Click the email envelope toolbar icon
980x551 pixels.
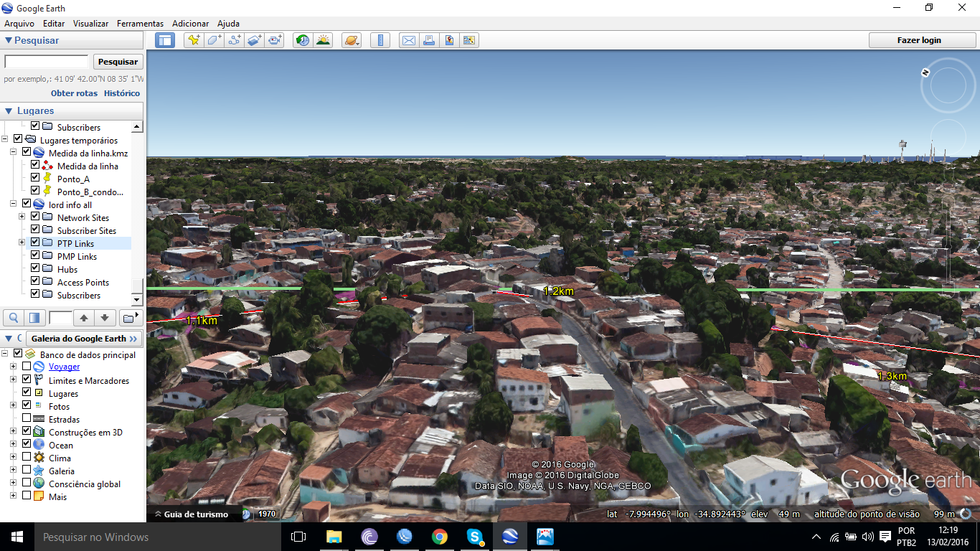pos(408,40)
